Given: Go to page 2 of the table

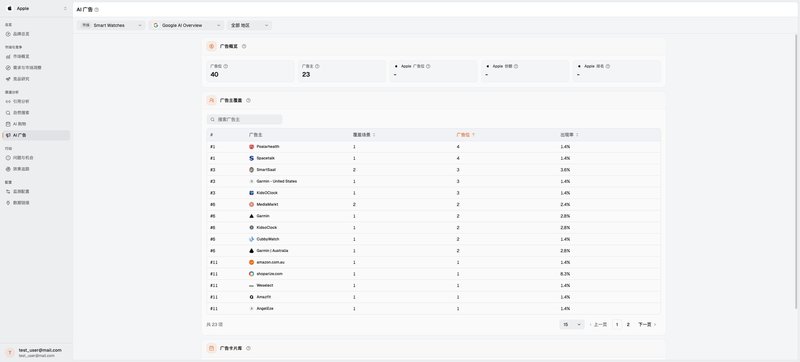Looking at the screenshot, I should pyautogui.click(x=628, y=324).
